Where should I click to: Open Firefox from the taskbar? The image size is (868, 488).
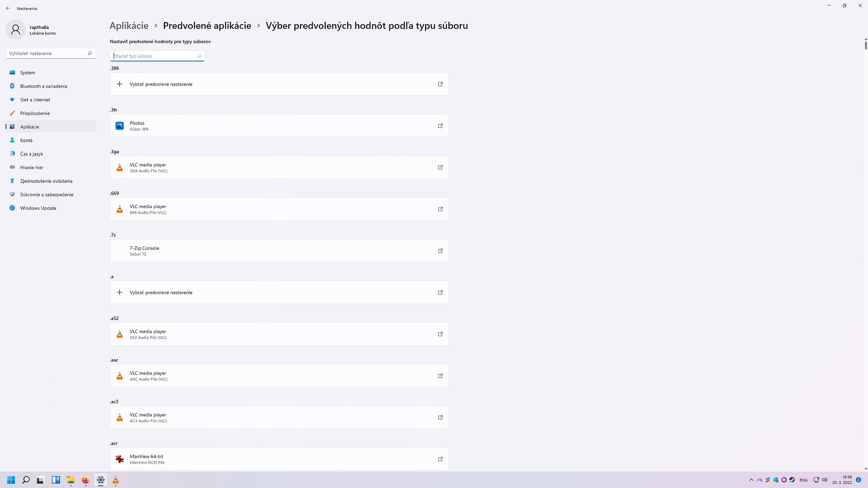pos(86,480)
